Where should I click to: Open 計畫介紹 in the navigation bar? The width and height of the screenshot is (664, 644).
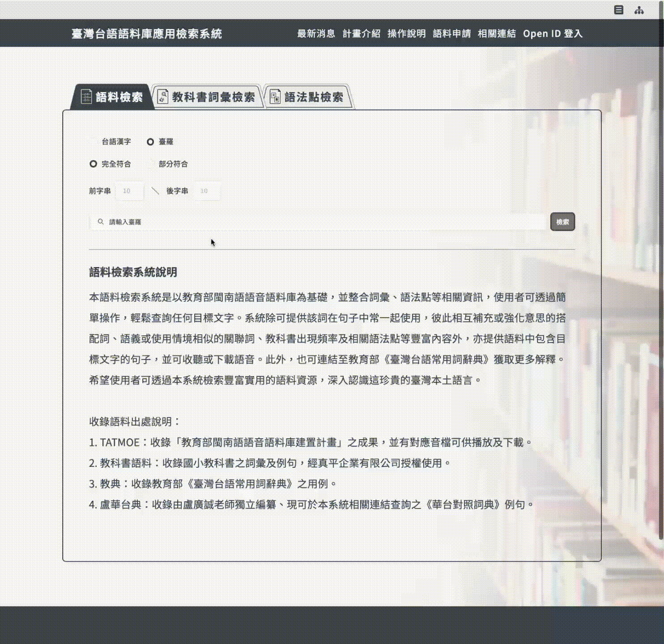click(x=361, y=34)
